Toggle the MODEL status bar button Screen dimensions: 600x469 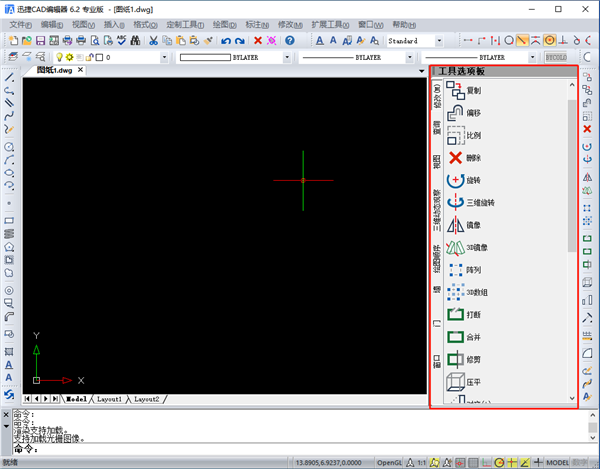(x=557, y=462)
